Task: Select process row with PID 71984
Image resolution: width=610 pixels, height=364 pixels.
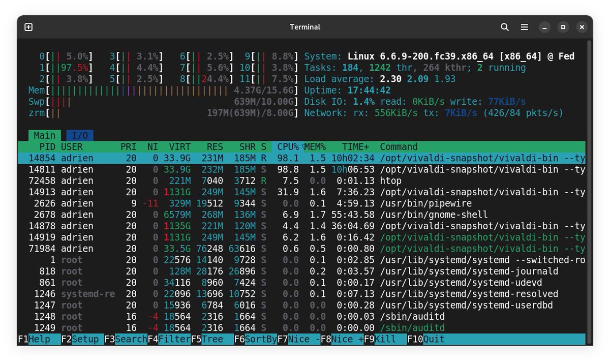Action: [x=301, y=249]
